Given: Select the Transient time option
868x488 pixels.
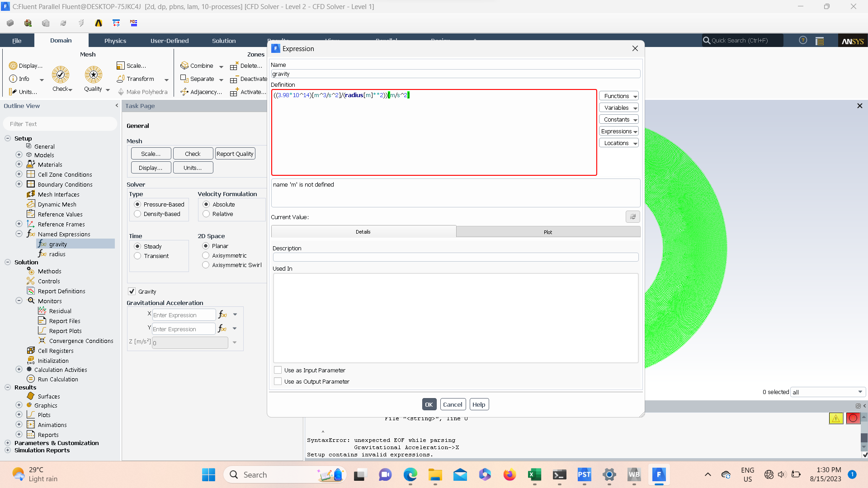Looking at the screenshot, I should (138, 256).
